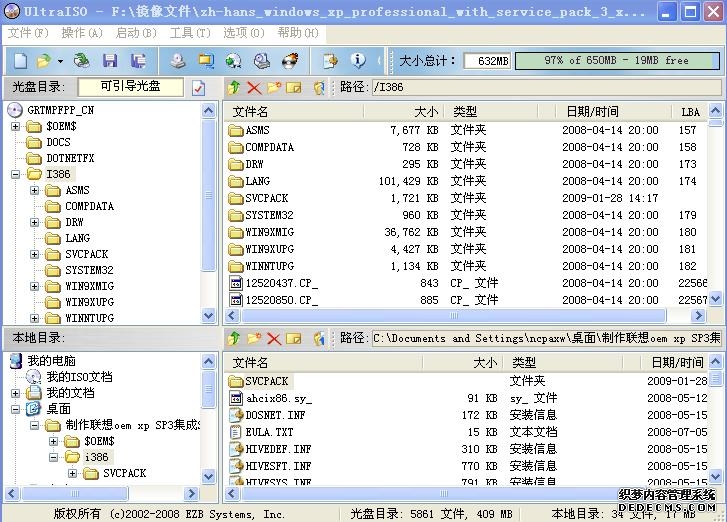Click red X delete icon in local pane toolbar
This screenshot has width=727, height=522.
[x=274, y=339]
